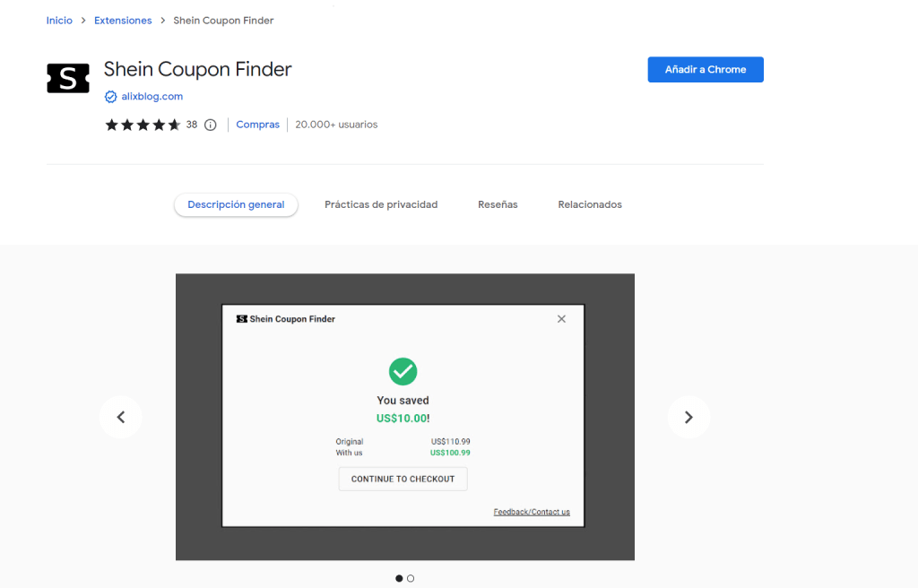Screen dimensions: 918x588
Task: Click the green checkmark success icon
Action: pyautogui.click(x=403, y=371)
